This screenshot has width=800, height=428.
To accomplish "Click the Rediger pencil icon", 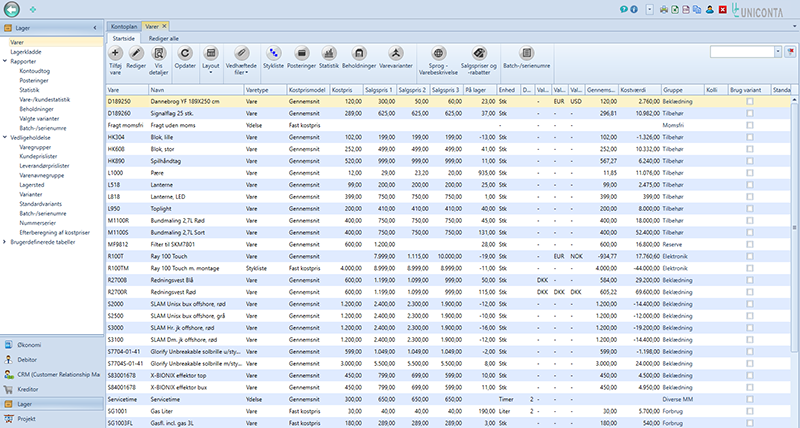I will click(x=136, y=53).
